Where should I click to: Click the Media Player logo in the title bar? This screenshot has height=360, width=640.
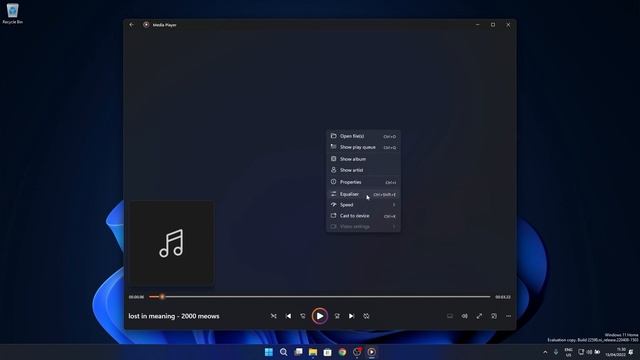click(x=146, y=25)
